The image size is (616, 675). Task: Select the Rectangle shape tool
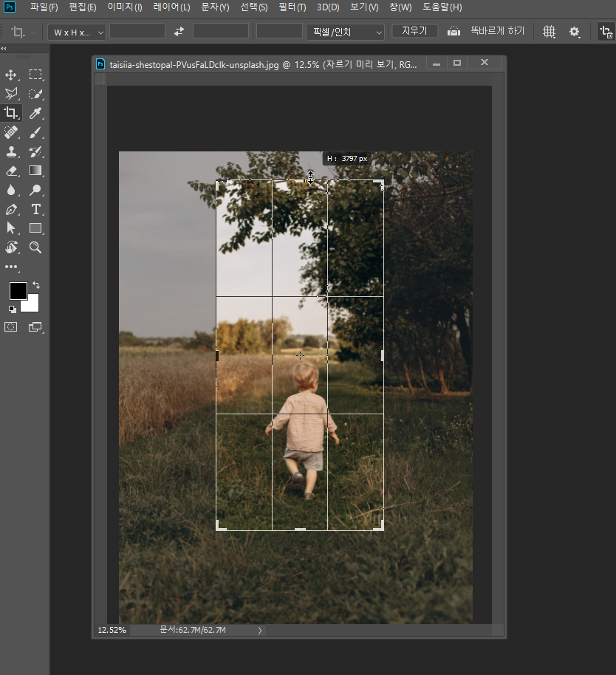click(35, 228)
